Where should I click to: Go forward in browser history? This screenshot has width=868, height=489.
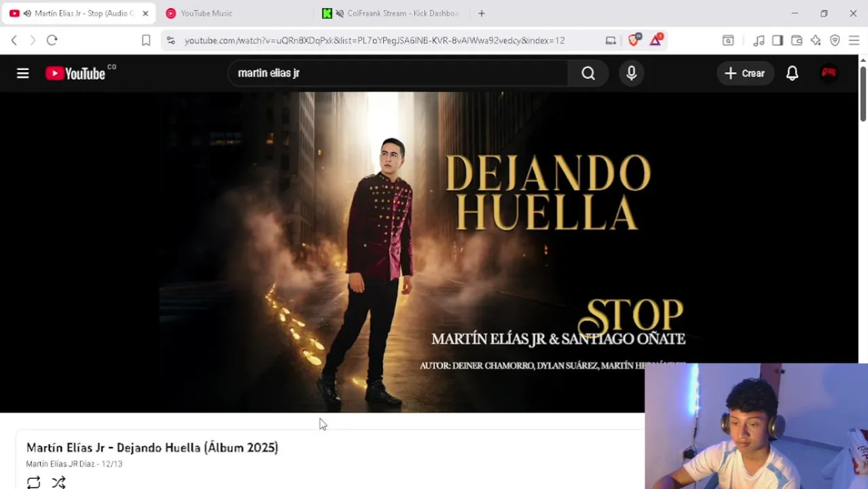(x=33, y=40)
